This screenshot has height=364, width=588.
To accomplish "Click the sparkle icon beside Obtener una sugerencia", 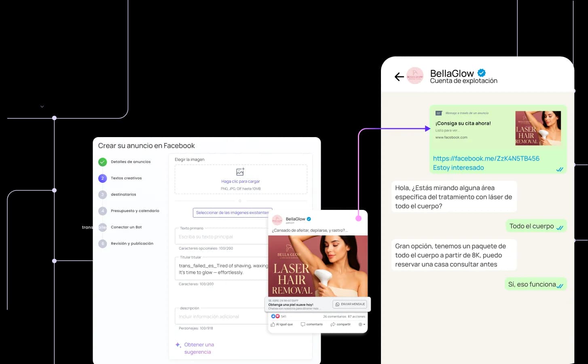I will 178,345.
